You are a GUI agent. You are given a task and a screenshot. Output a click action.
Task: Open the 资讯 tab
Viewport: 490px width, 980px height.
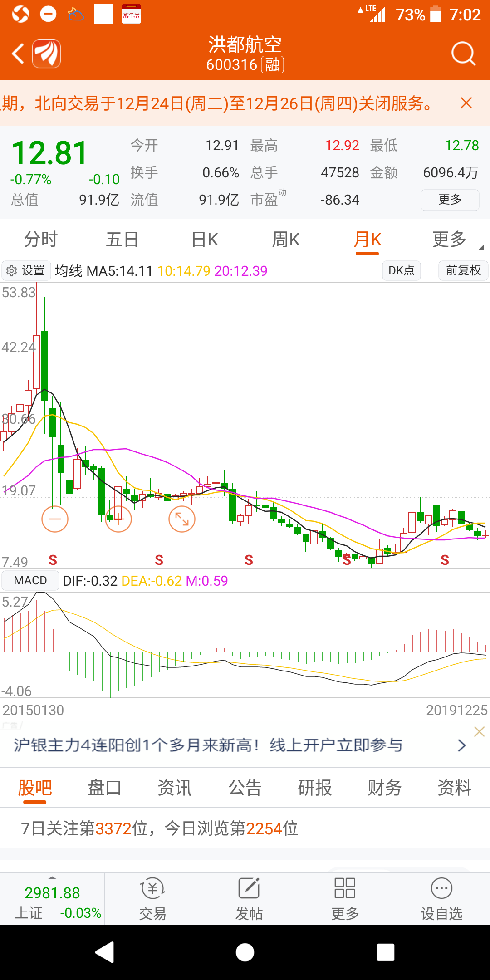tap(175, 787)
